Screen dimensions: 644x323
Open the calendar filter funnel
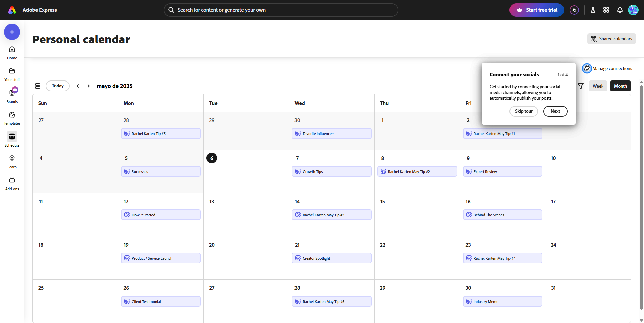[581, 86]
